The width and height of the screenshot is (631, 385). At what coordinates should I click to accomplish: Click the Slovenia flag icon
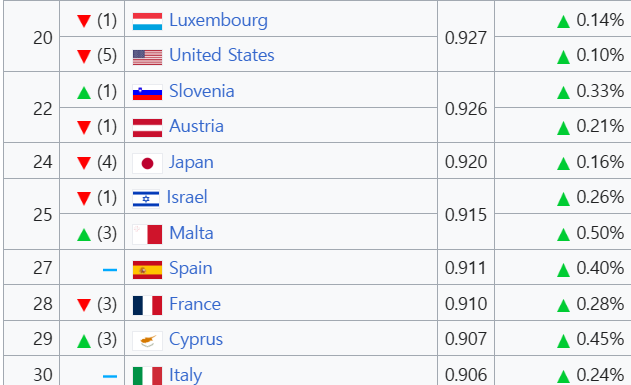coord(147,92)
